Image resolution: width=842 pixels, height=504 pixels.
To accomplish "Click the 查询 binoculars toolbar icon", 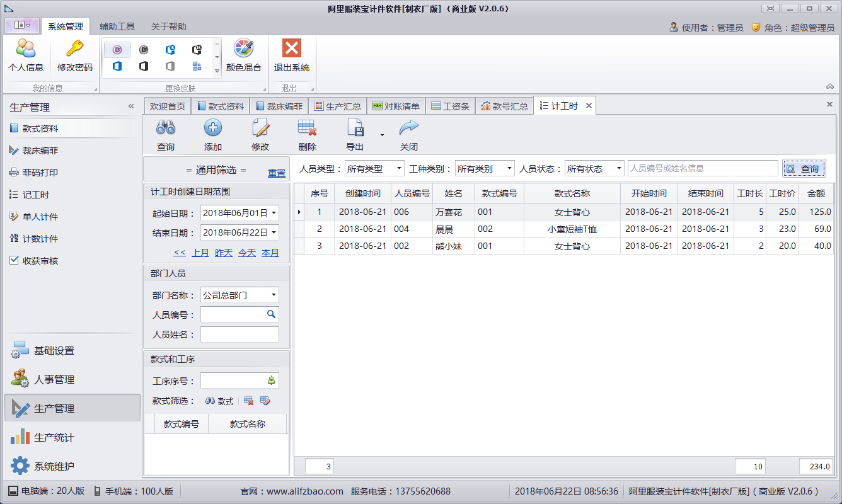I will coord(166,129).
